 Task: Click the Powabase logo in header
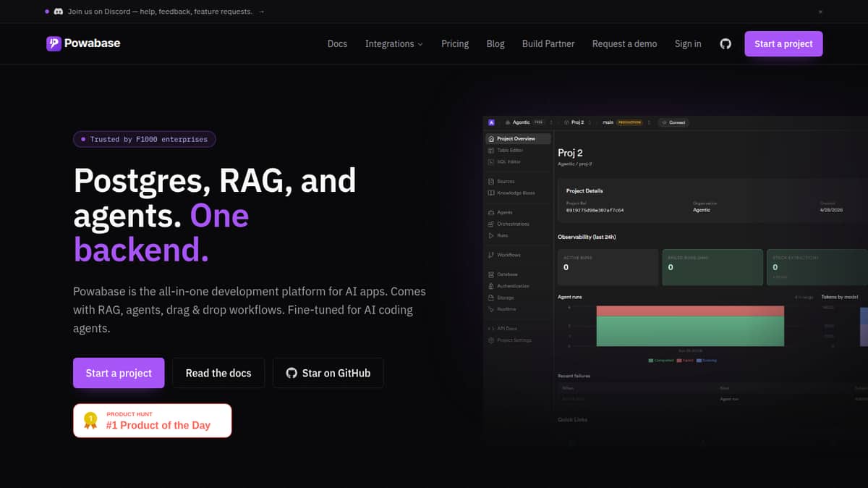click(x=83, y=43)
